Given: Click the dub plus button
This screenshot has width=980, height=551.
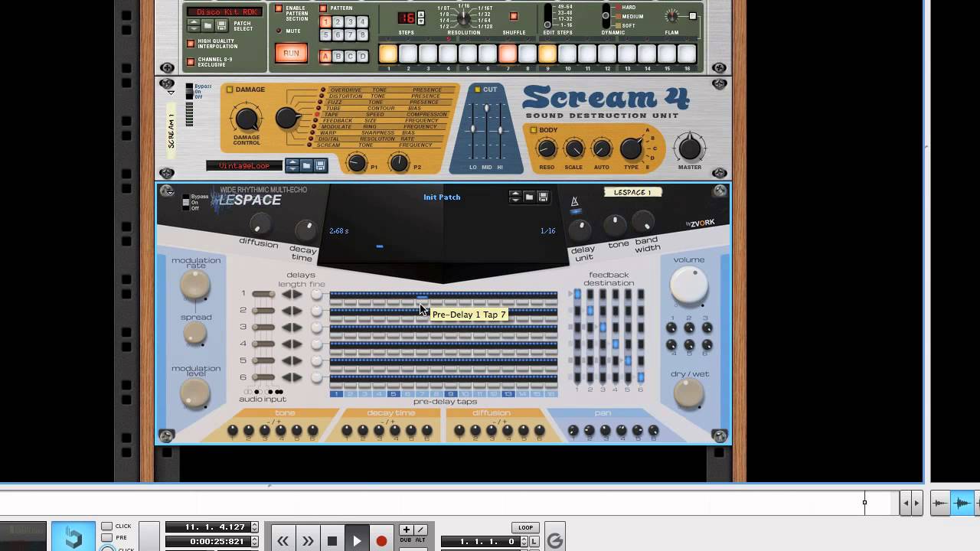Looking at the screenshot, I should pyautogui.click(x=407, y=530).
